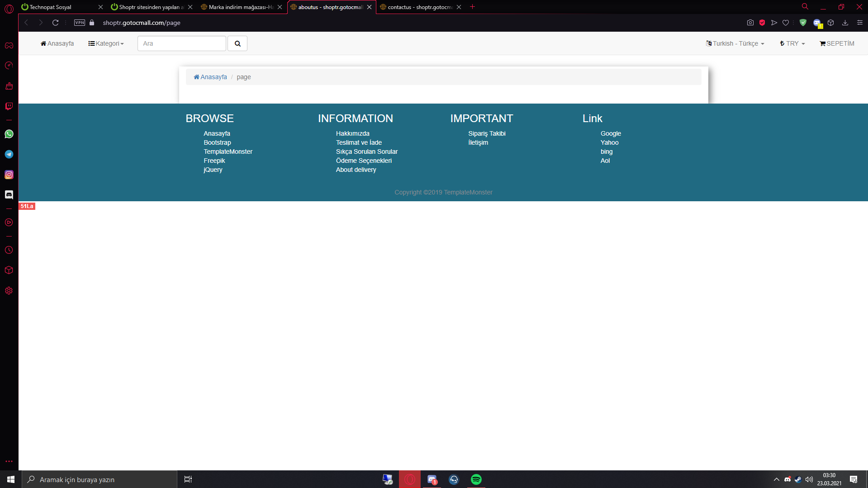Click the magnifier search submit button
Screen dimensions: 868x488
click(237, 43)
